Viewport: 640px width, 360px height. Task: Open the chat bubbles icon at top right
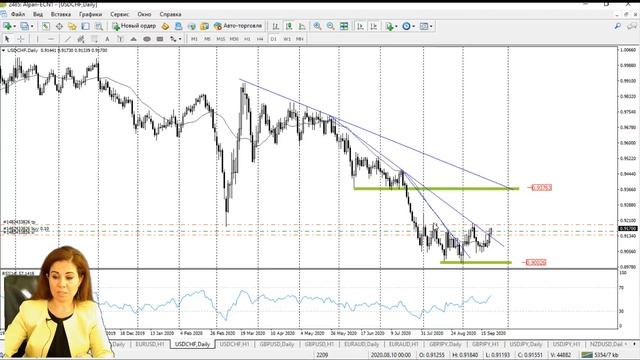pyautogui.click(x=632, y=26)
